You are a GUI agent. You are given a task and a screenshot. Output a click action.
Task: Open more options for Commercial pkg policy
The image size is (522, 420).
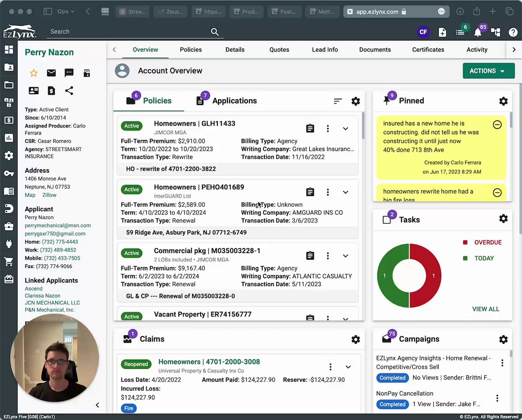click(328, 256)
